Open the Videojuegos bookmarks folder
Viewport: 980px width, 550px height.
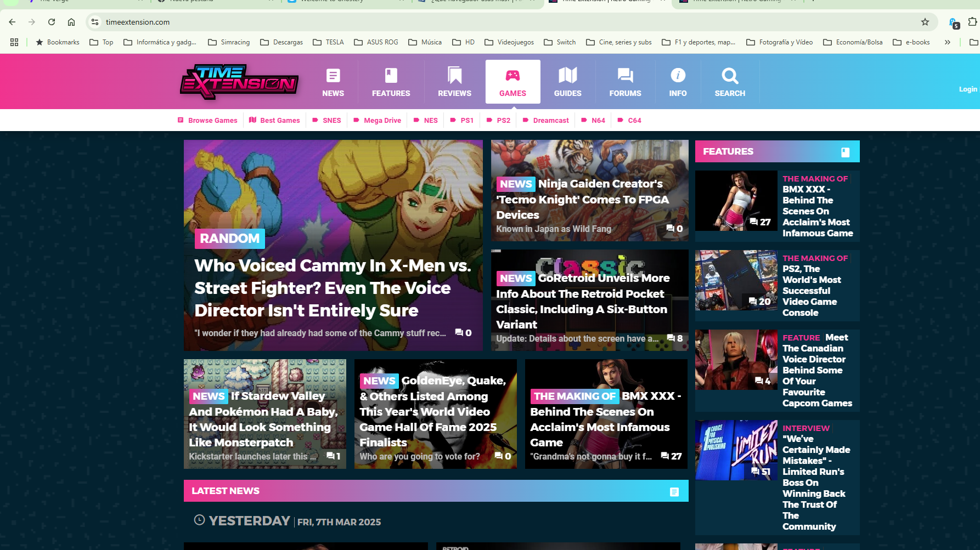pos(509,42)
